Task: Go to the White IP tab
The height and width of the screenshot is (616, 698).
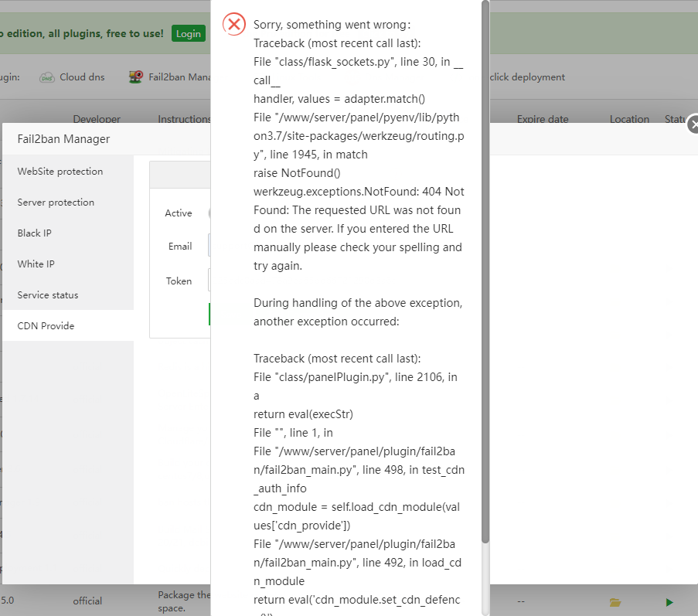Action: point(36,264)
